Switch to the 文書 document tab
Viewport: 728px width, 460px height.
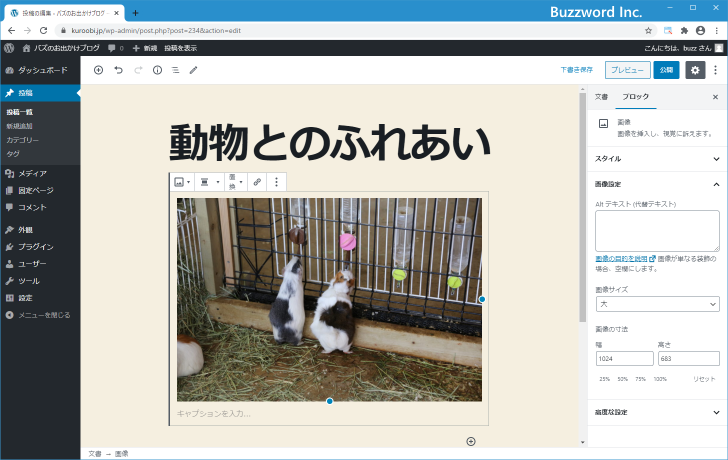601,97
